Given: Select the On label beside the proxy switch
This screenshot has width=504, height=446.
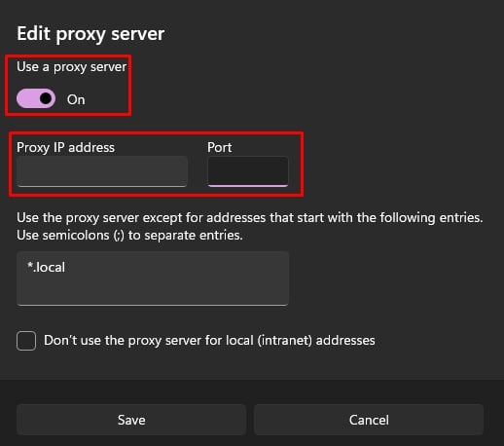Looking at the screenshot, I should click(x=76, y=99).
